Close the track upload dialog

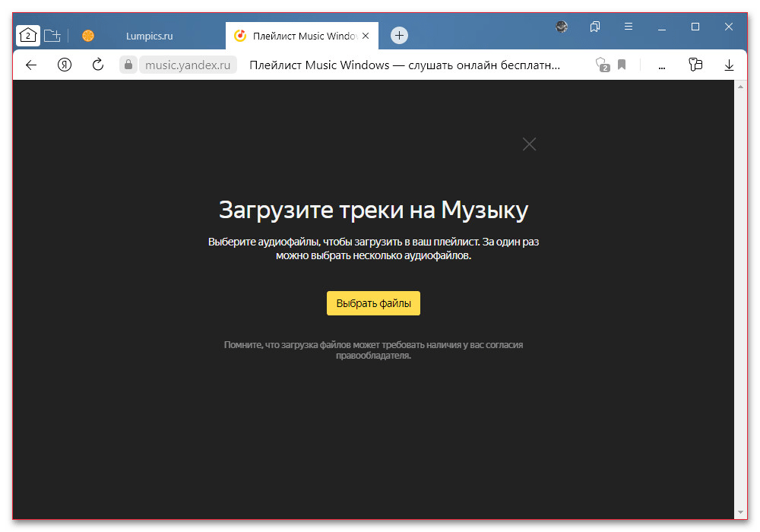pos(529,144)
